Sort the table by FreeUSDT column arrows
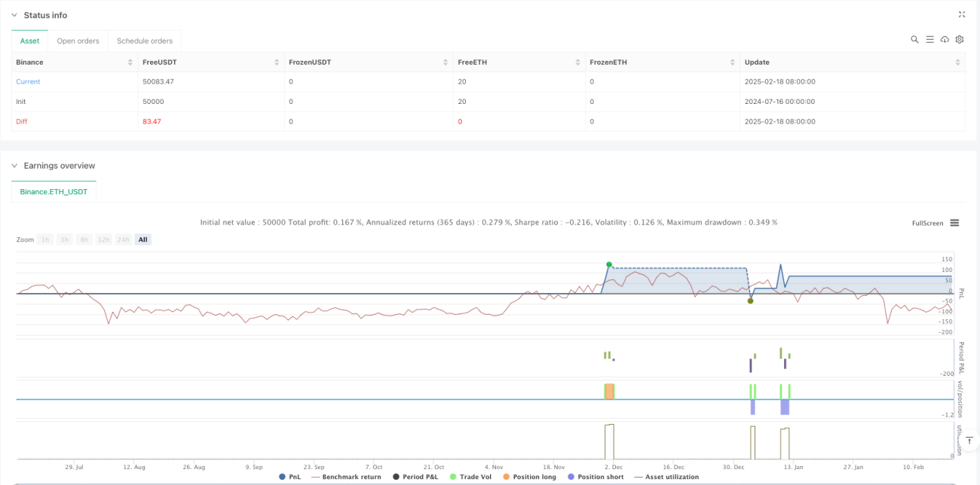This screenshot has height=485, width=980. (277, 62)
